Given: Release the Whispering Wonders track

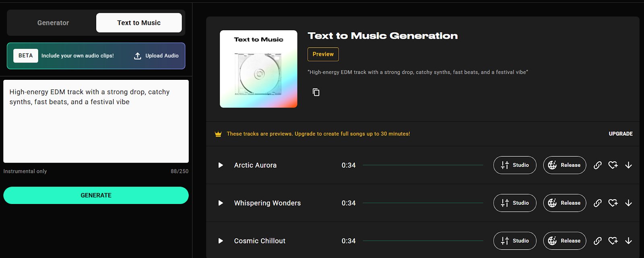Looking at the screenshot, I should [565, 203].
